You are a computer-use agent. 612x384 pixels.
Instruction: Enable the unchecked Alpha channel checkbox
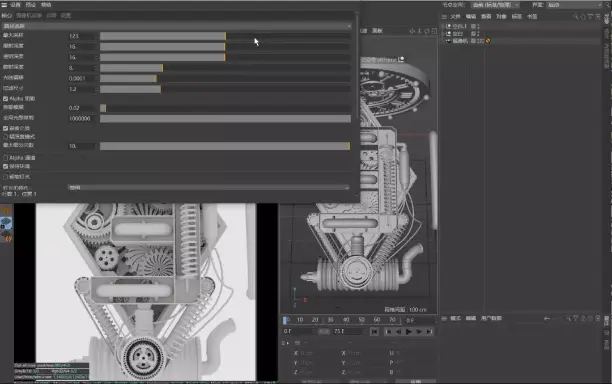(x=5, y=158)
